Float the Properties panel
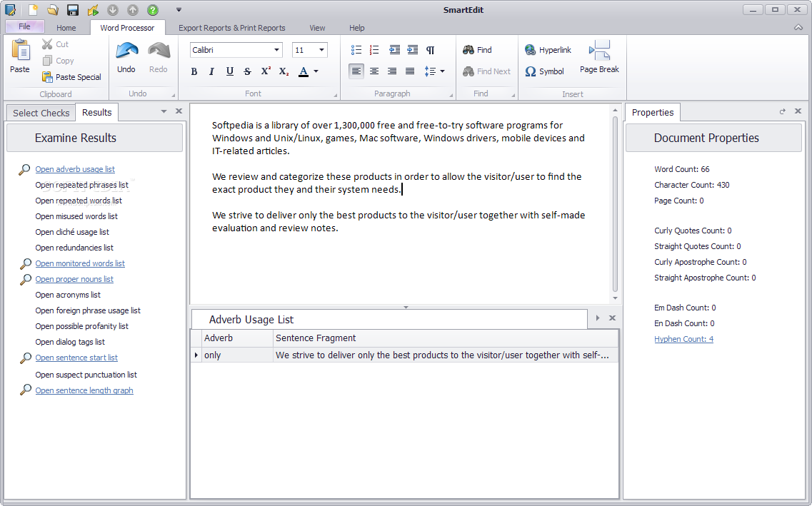The image size is (812, 506). pyautogui.click(x=783, y=111)
